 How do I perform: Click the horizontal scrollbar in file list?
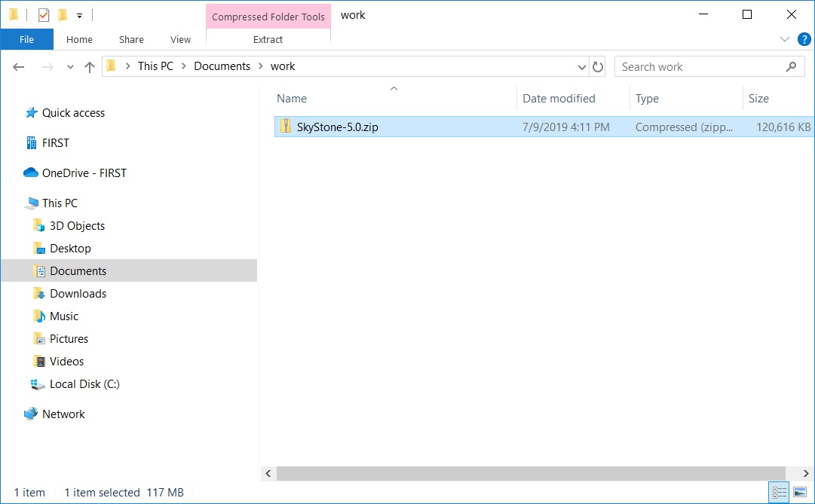tap(528, 473)
